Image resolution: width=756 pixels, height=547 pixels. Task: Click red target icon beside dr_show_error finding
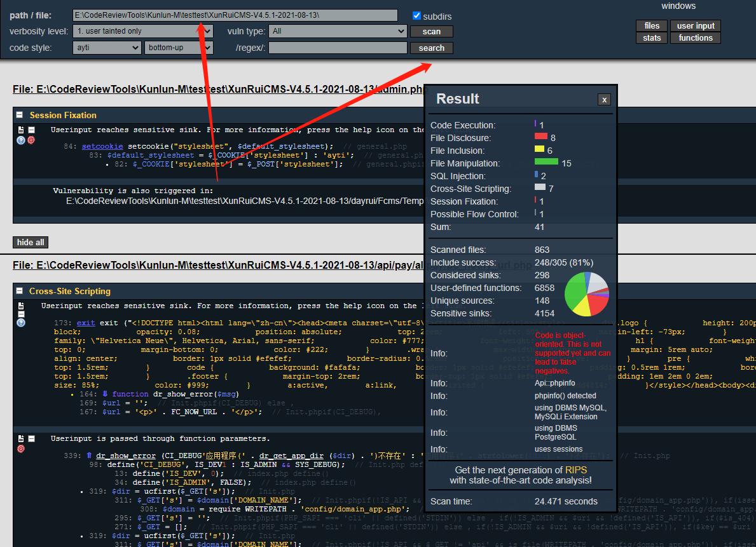tap(21, 449)
